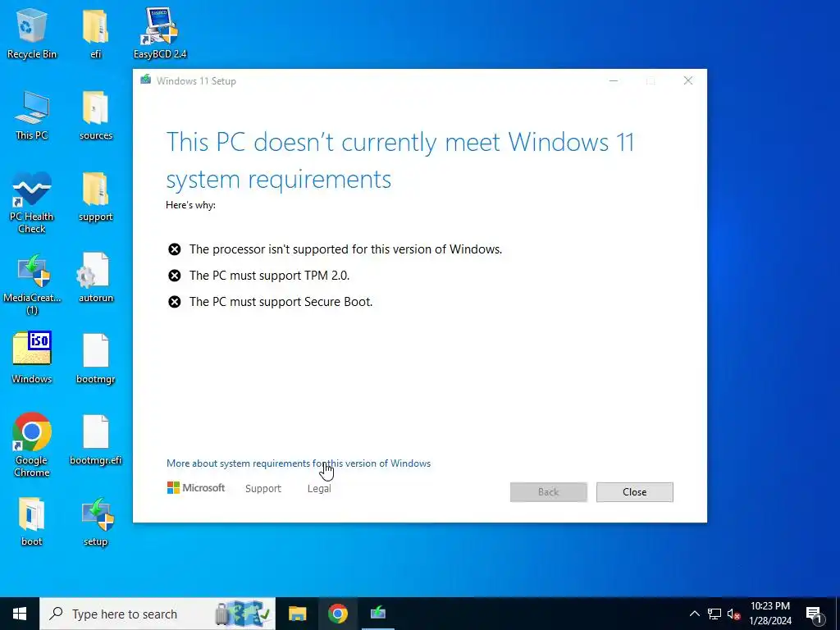This screenshot has width=840, height=630.
Task: Select Windows 11 Setup taskbar icon
Action: (377, 614)
